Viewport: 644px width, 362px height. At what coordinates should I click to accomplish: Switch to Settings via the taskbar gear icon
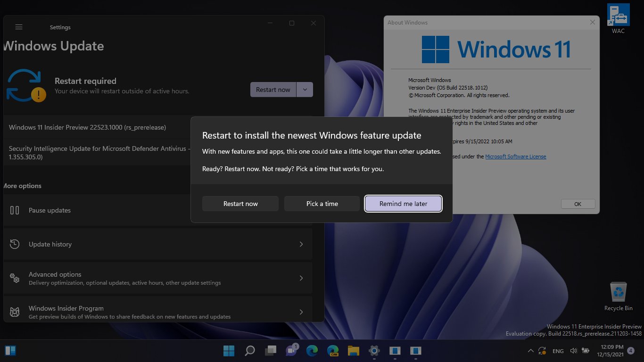click(374, 351)
